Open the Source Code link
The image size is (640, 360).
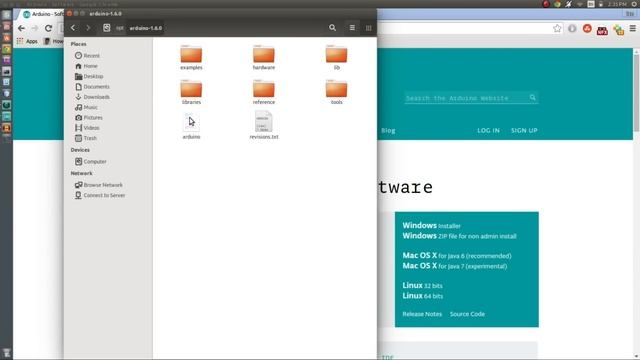coord(467,314)
